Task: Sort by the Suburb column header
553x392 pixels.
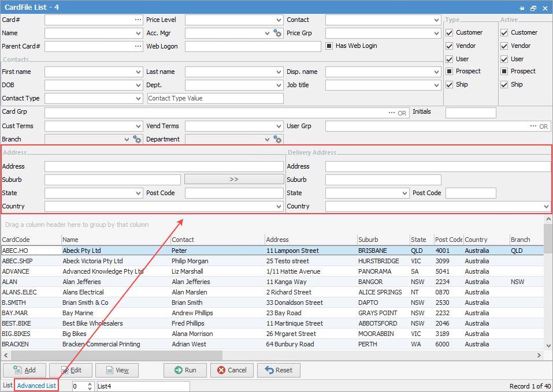Action: 368,240
